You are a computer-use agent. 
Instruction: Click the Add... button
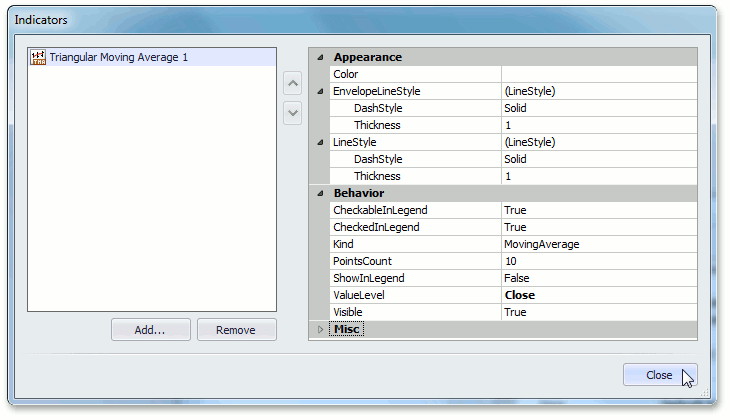(x=150, y=330)
